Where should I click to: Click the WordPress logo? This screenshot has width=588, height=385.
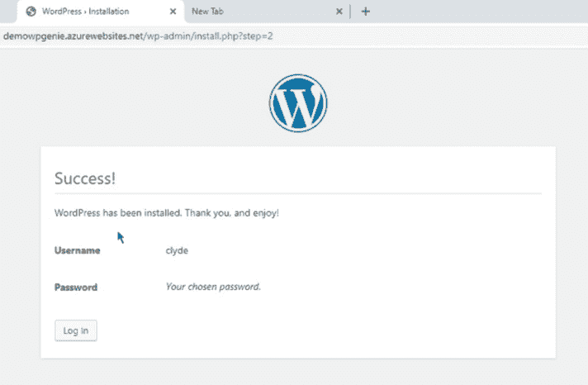(x=298, y=103)
